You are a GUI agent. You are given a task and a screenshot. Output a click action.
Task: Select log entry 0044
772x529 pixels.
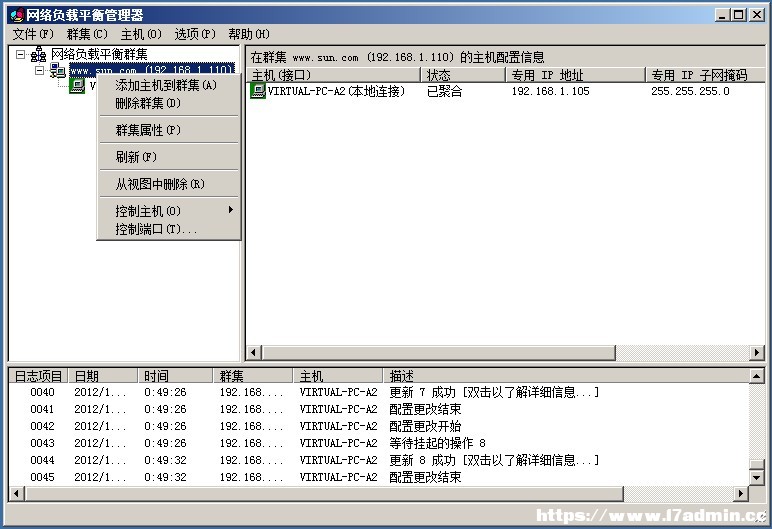[x=379, y=460]
